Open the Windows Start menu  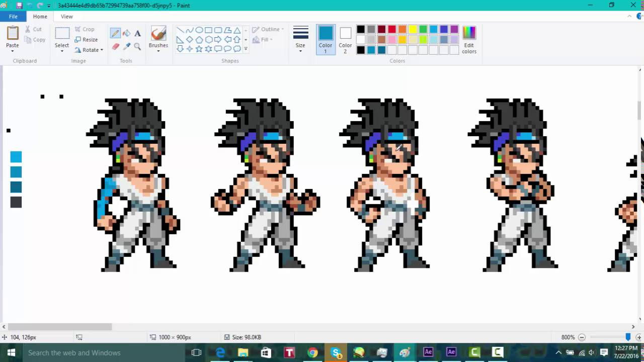coord(11,352)
